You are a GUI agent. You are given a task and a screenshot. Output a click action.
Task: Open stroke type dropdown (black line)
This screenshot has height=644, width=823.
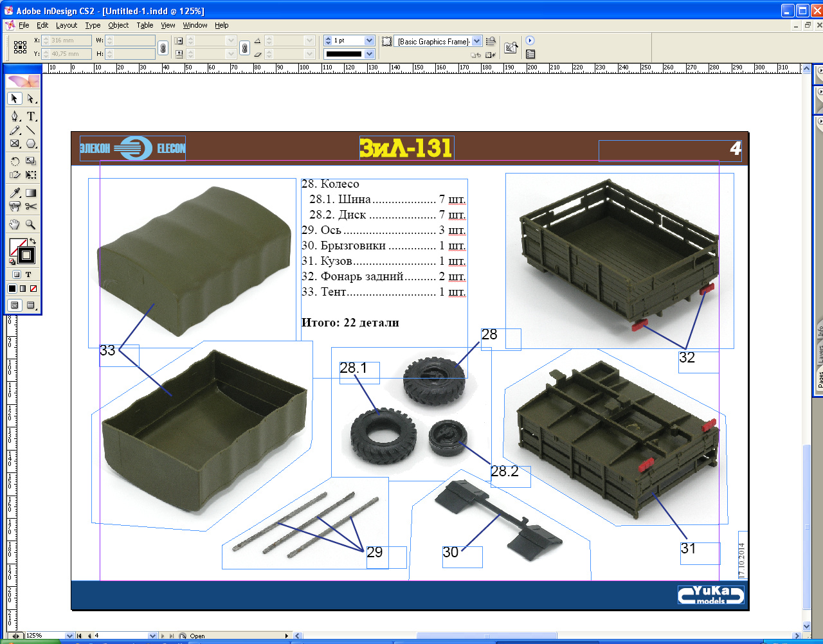tap(369, 54)
